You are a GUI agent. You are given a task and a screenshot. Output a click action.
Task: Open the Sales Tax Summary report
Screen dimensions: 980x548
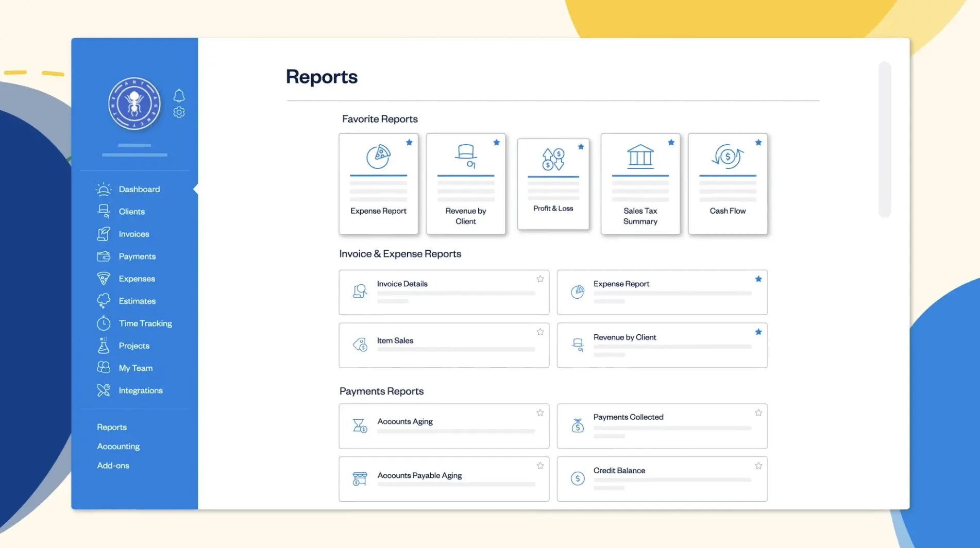[x=640, y=184]
